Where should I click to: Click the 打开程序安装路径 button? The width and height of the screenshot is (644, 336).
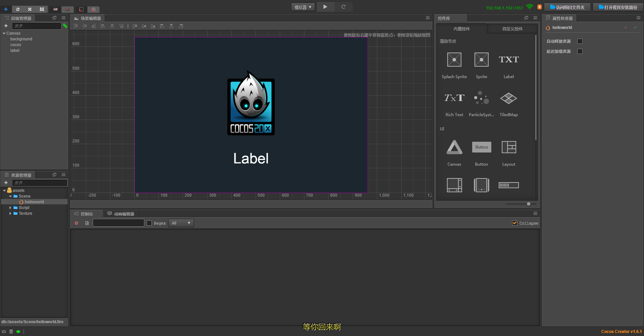(x=618, y=7)
